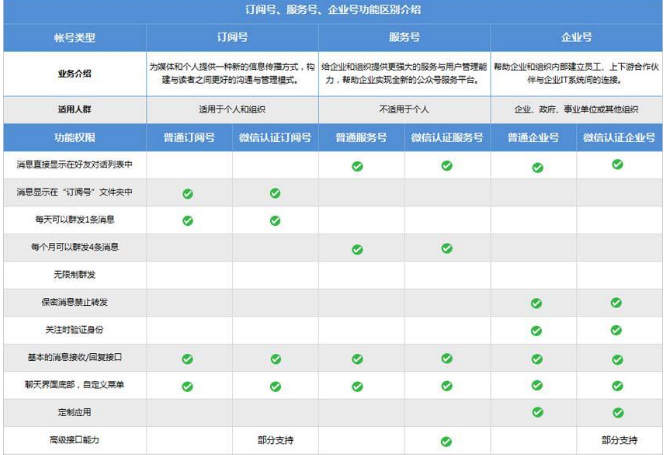
Task: Click the 企业、政府、事业单位或其他组织 cell
Action: pyautogui.click(x=576, y=109)
